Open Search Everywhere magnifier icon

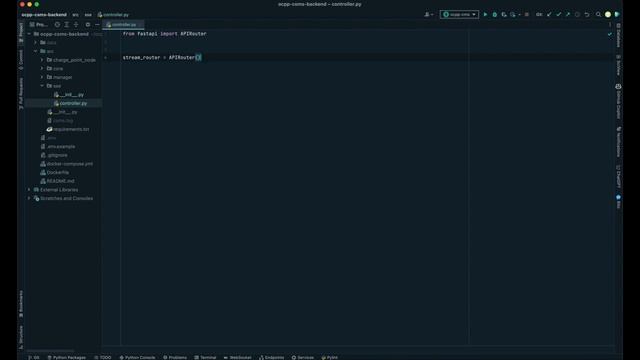coord(598,14)
